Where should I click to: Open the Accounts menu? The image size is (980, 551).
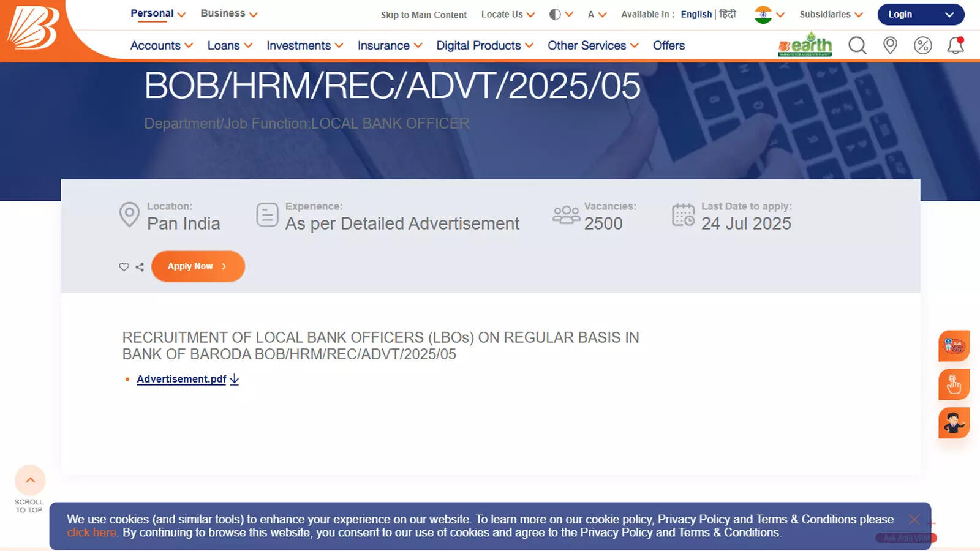coord(162,45)
